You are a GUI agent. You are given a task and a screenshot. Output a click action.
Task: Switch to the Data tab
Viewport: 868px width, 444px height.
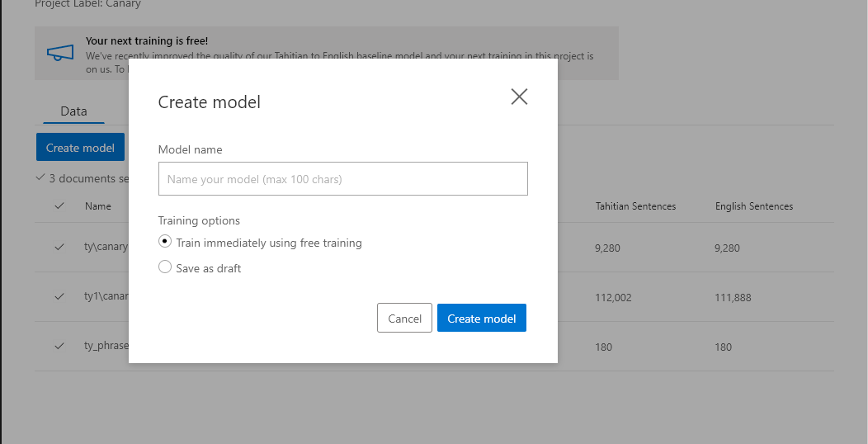tap(73, 111)
